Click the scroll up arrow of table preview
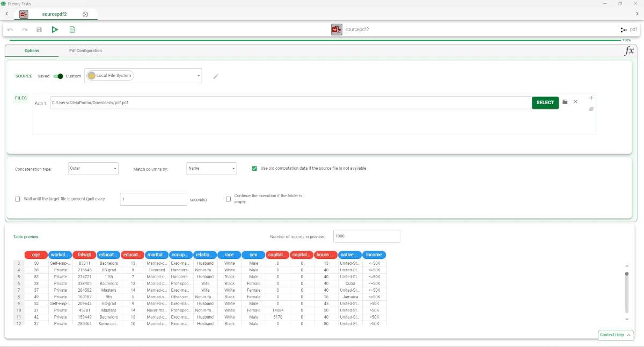 point(626,266)
